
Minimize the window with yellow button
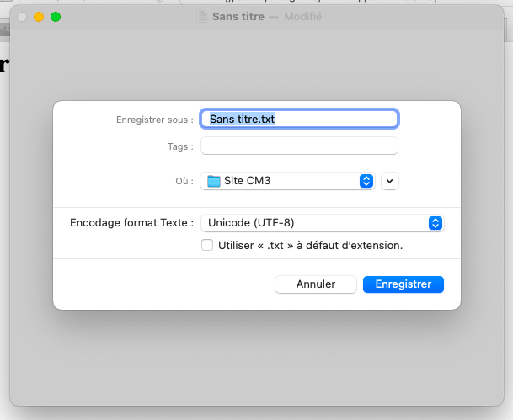coord(39,17)
